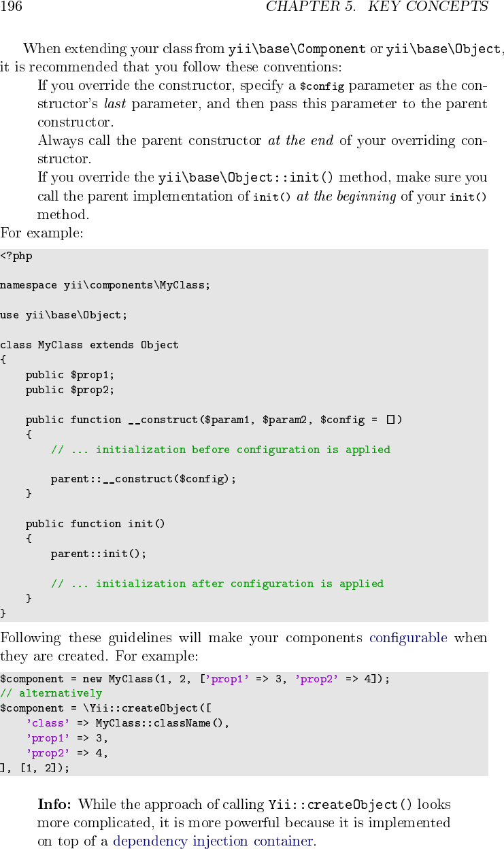Click page number 196
The width and height of the screenshot is (504, 849).
[x=12, y=7]
